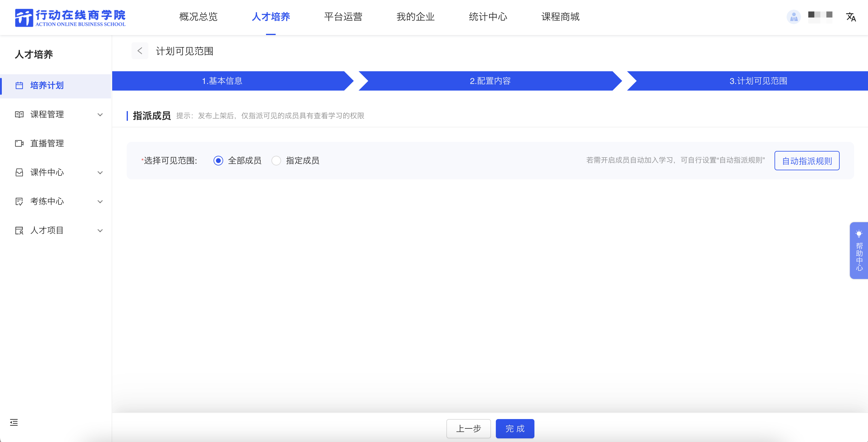Click the book icon beside 课程管理

19,115
